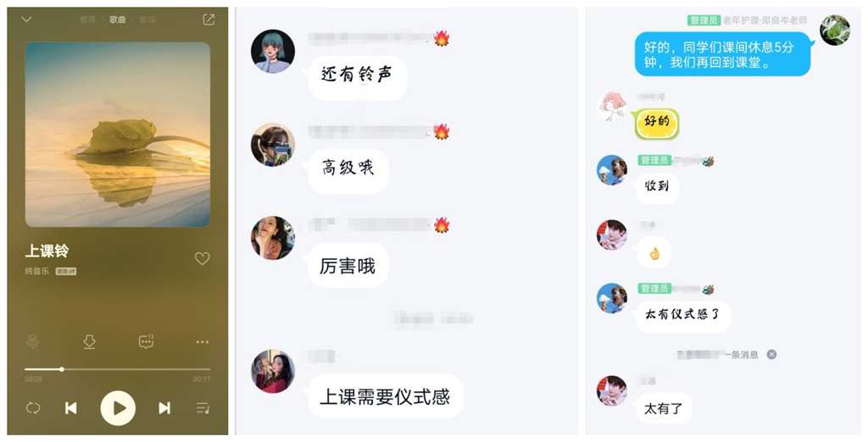868x442 pixels.
Task: Tap the 上课铃 album cover art
Action: coord(117,135)
